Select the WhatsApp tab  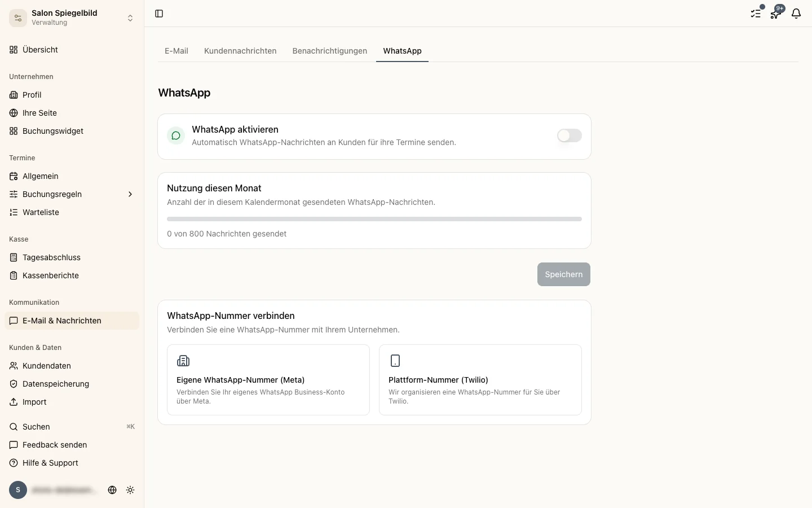(x=403, y=51)
